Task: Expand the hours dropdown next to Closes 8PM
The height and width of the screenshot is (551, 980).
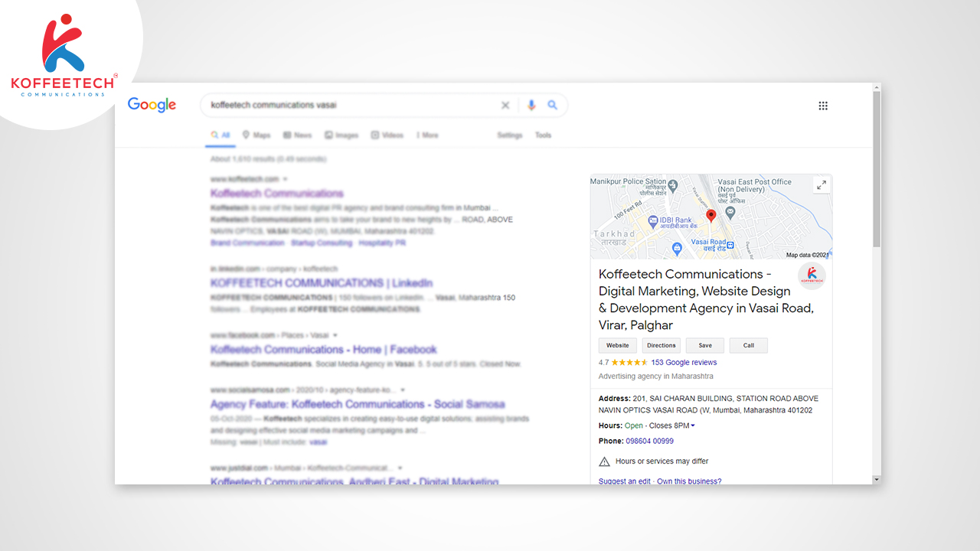Action: [693, 425]
